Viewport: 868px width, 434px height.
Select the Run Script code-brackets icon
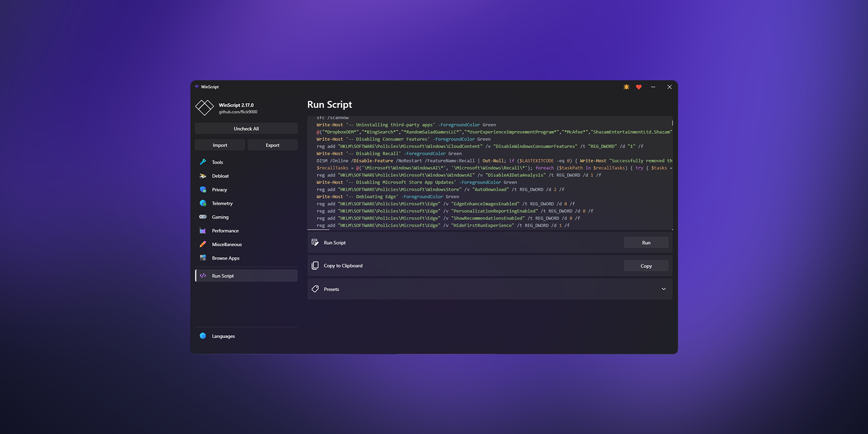coord(203,276)
